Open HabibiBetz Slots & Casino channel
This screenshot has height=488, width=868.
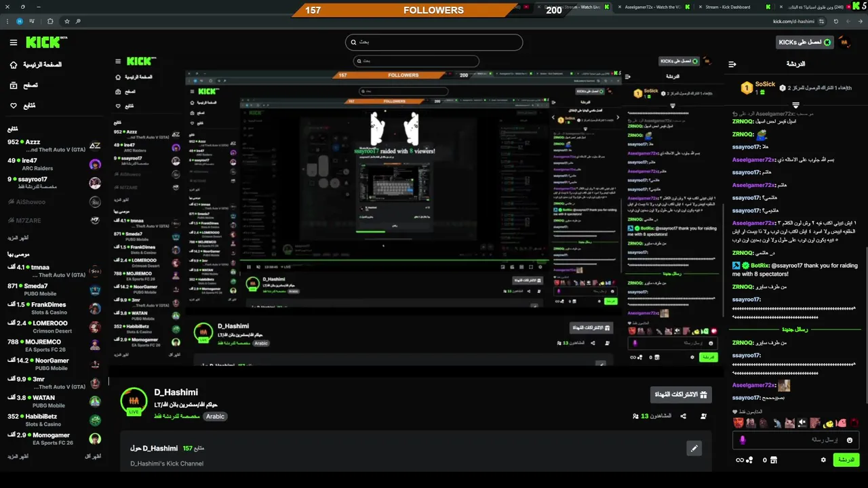[54, 420]
